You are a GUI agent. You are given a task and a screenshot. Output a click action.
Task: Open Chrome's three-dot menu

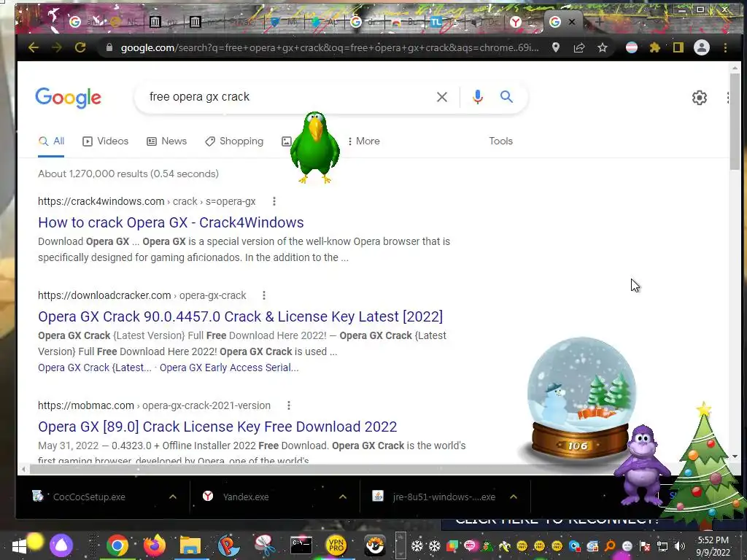pos(725,47)
